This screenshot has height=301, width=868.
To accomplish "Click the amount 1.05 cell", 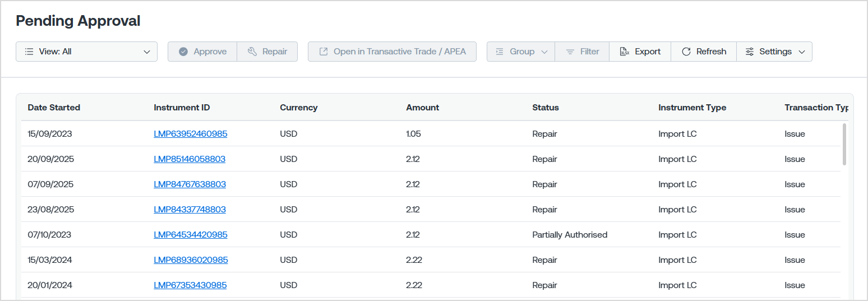I will 414,134.
